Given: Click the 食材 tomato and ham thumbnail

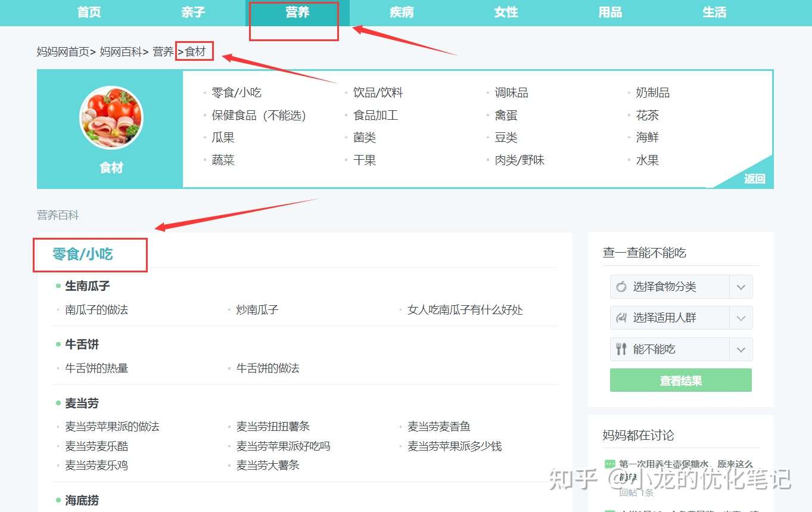Looking at the screenshot, I should click(111, 117).
